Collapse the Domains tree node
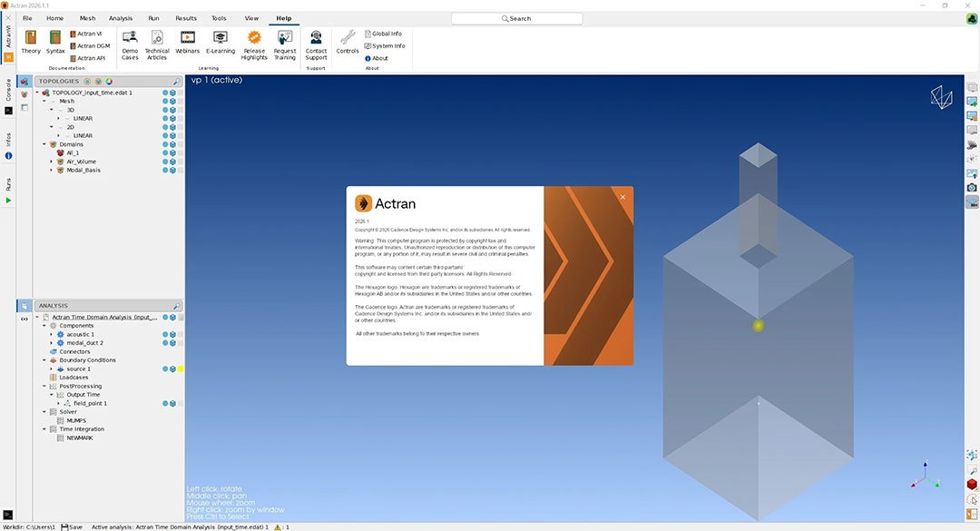The image size is (980, 531). click(x=44, y=144)
